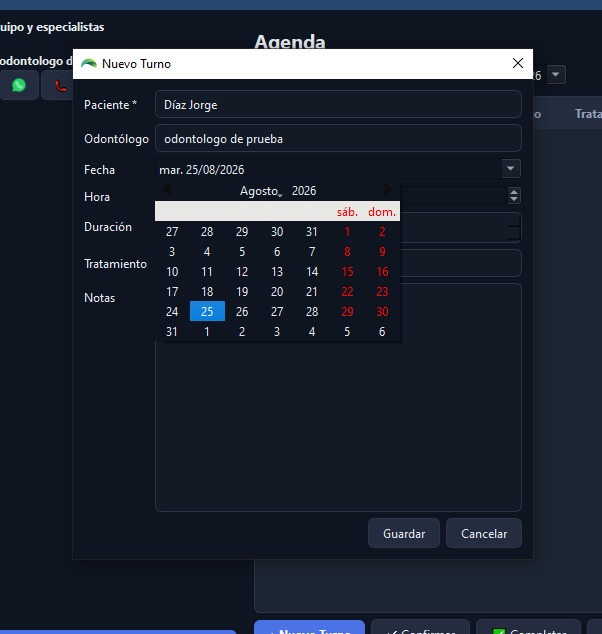
Task: Pick day 13 in the calendar
Action: point(277,271)
